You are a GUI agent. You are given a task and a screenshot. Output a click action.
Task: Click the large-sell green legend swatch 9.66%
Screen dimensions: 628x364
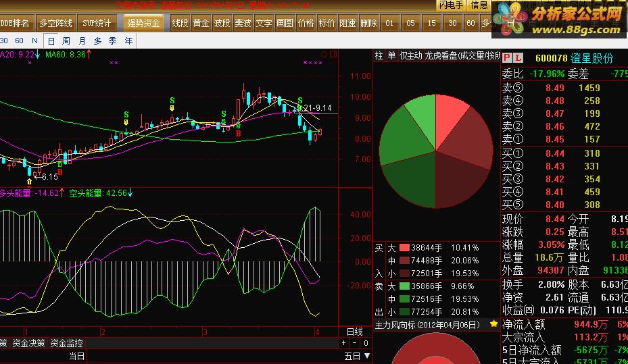pyautogui.click(x=404, y=286)
